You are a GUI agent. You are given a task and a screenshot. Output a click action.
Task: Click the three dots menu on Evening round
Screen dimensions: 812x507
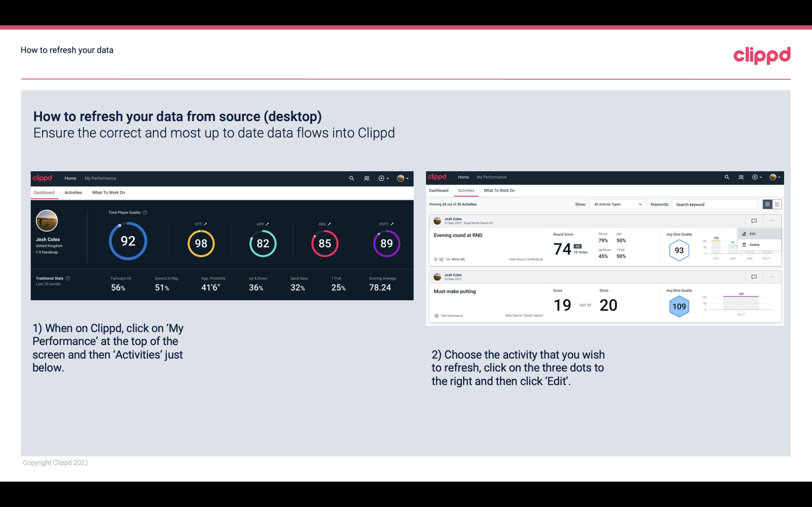click(x=772, y=220)
